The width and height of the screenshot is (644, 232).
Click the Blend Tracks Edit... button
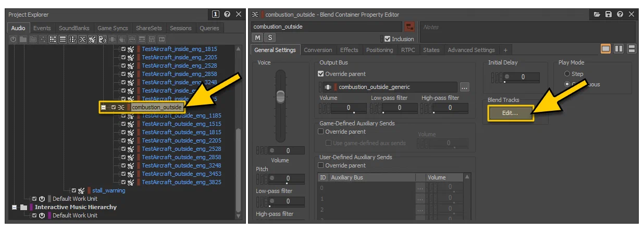(x=510, y=113)
